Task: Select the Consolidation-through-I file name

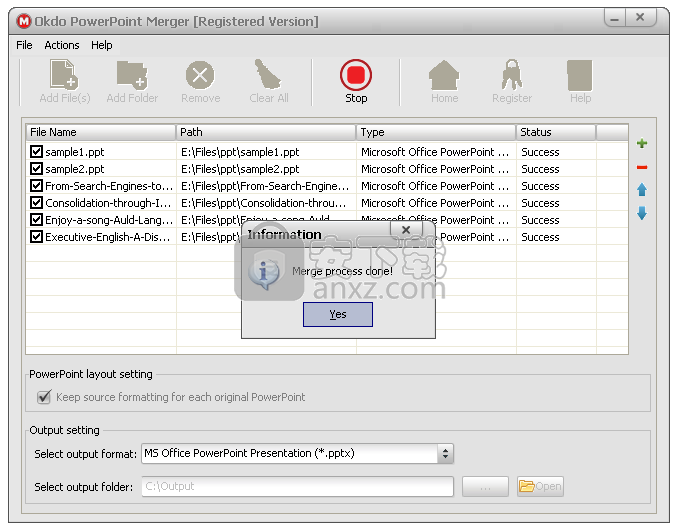Action: (x=108, y=203)
